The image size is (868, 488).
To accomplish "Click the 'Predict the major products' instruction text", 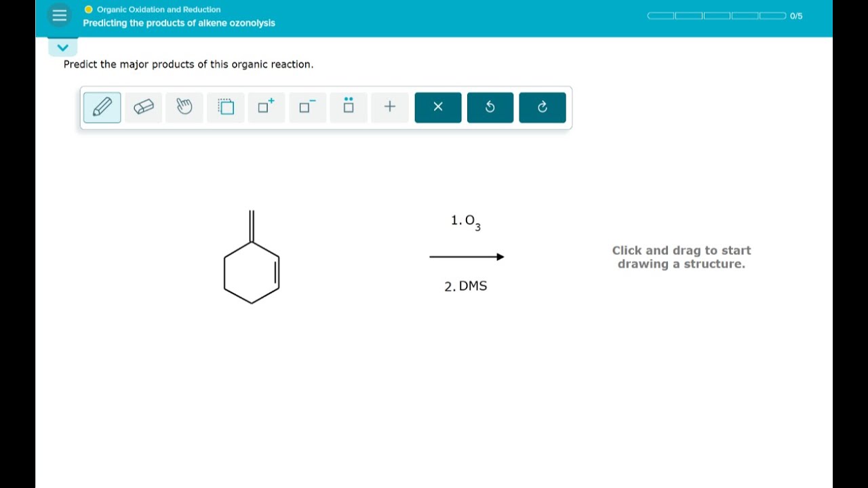I will point(189,64).
